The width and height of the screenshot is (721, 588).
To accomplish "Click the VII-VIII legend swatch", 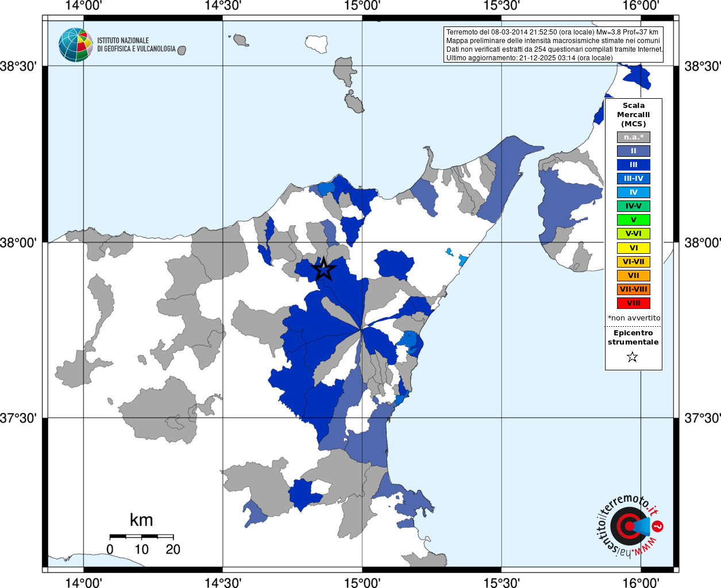I will click(x=634, y=289).
